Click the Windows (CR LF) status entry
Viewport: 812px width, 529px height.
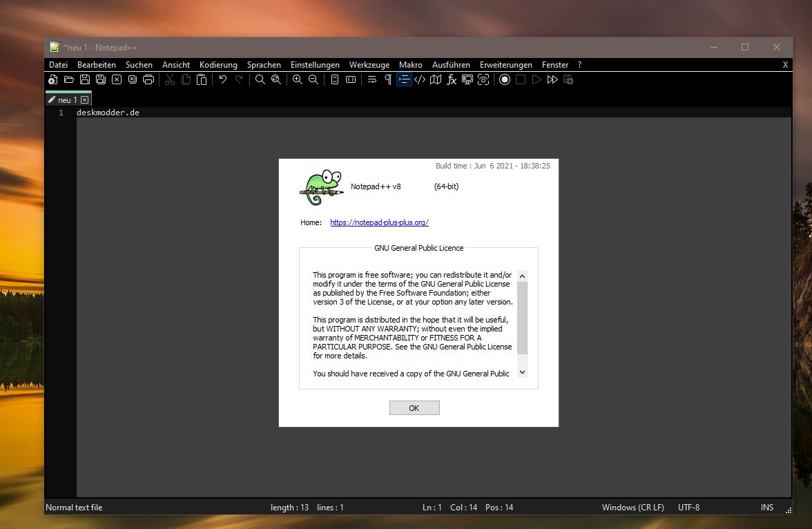pyautogui.click(x=632, y=507)
